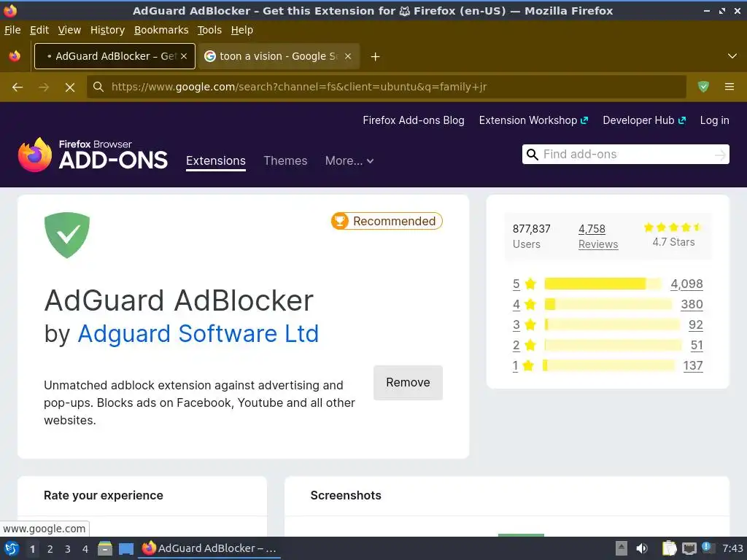
Task: Close the toon a vision Google tab
Action: coord(348,56)
